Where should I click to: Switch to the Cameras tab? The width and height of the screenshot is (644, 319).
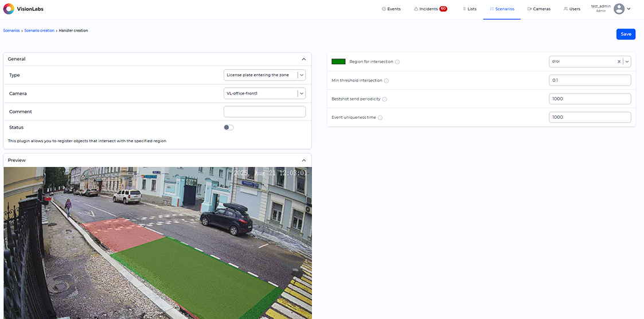pyautogui.click(x=538, y=9)
